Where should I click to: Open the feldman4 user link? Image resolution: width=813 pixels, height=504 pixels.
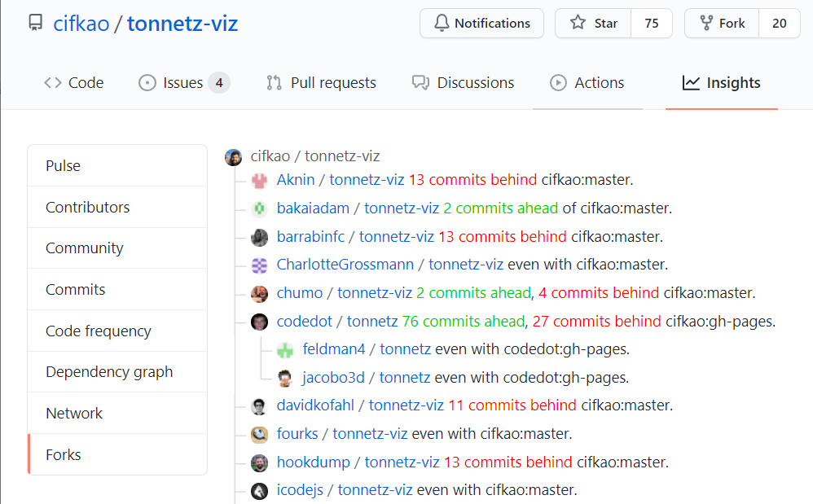[x=334, y=349]
